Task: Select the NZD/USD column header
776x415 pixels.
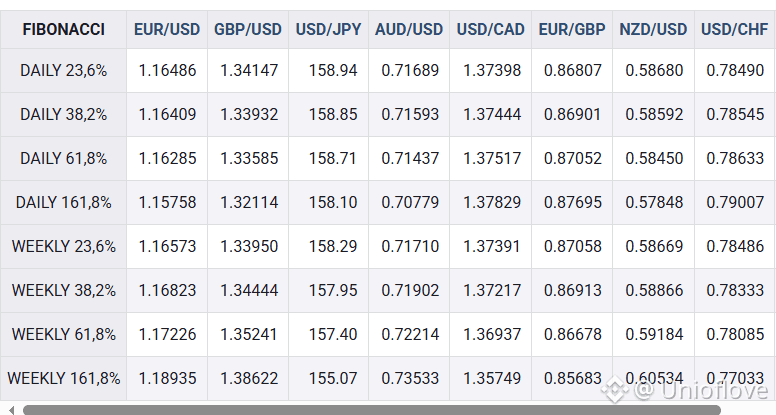Action: pos(653,29)
